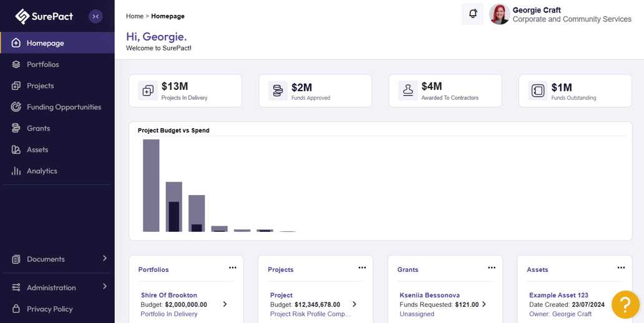This screenshot has height=323, width=644.
Task: Open the notifications bell icon
Action: (473, 14)
